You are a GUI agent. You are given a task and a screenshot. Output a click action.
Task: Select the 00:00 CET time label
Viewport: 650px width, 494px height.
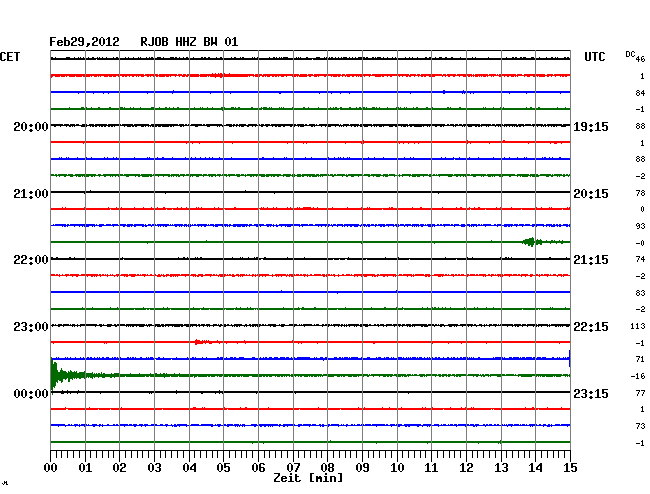tap(31, 393)
